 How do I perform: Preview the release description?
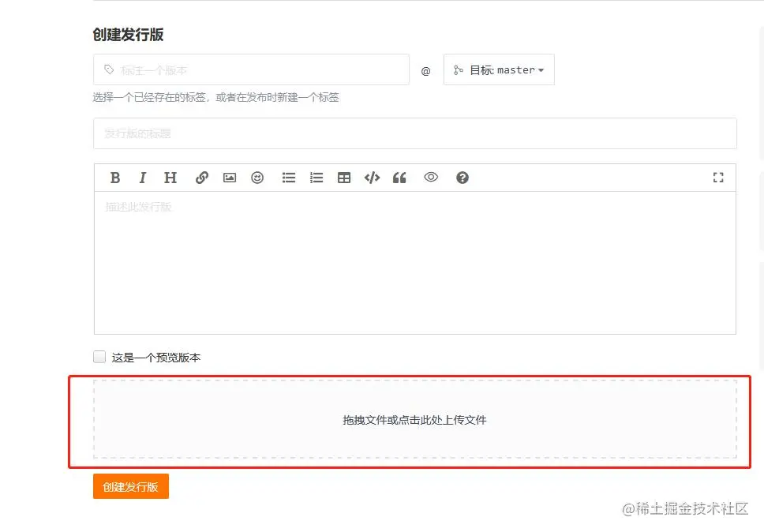coord(431,178)
